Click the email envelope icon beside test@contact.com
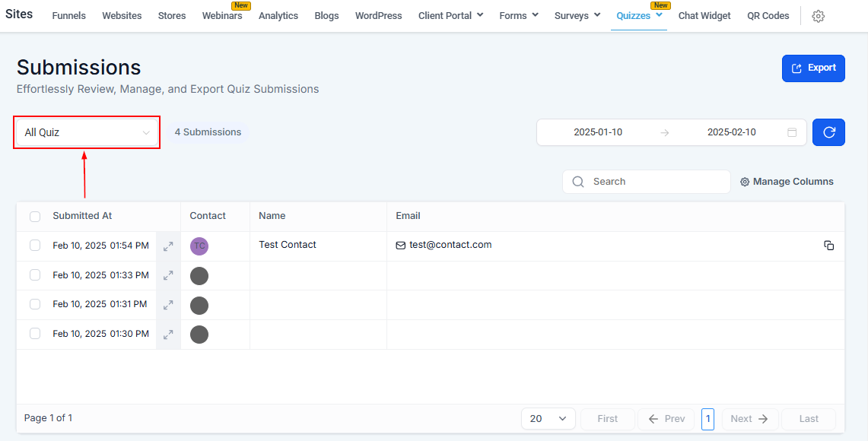This screenshot has height=441, width=868. click(x=401, y=245)
